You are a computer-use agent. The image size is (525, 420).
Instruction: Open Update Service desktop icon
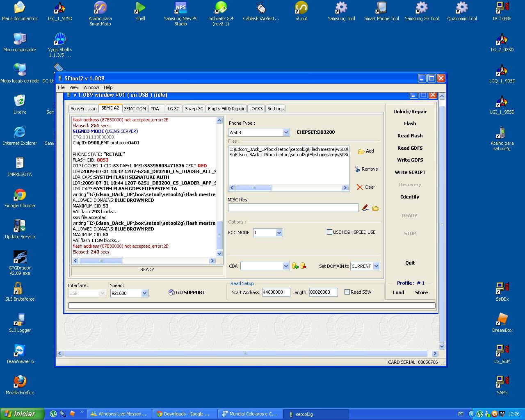point(20,229)
